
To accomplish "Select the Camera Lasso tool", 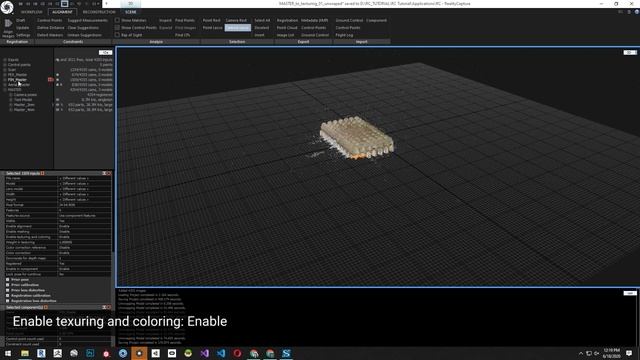I will click(x=238, y=27).
